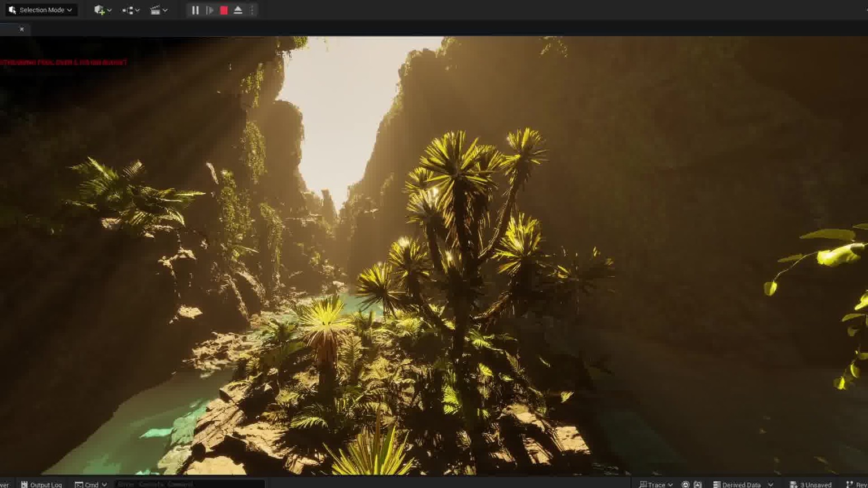Click the Output Log icon
Viewport: 868px width, 488px height.
(24, 484)
